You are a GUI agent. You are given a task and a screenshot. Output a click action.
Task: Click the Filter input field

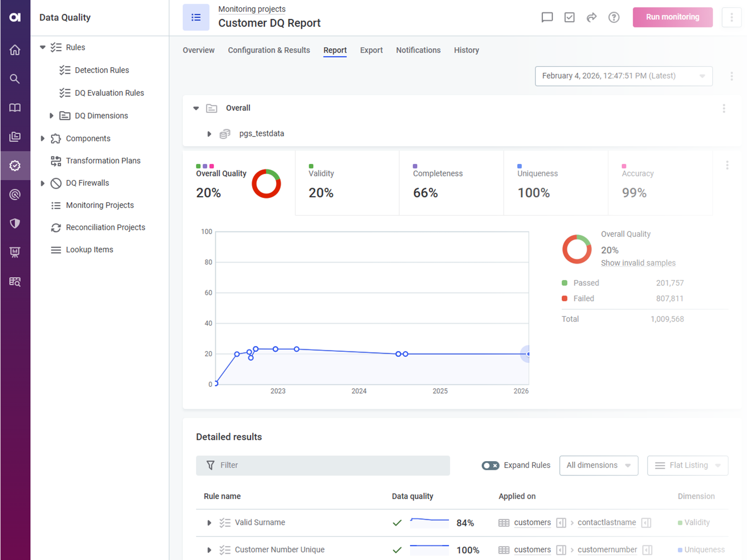point(323,465)
